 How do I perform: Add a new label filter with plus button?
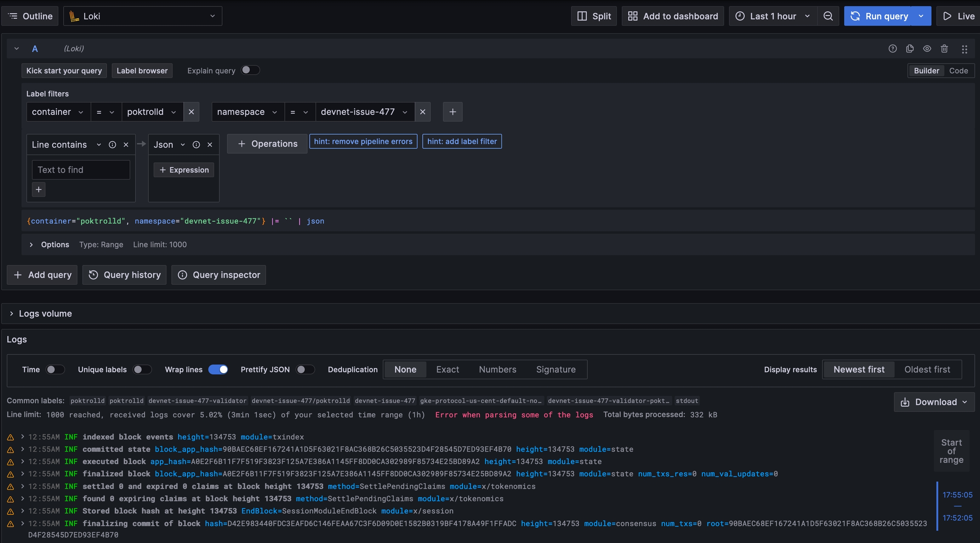[453, 112]
